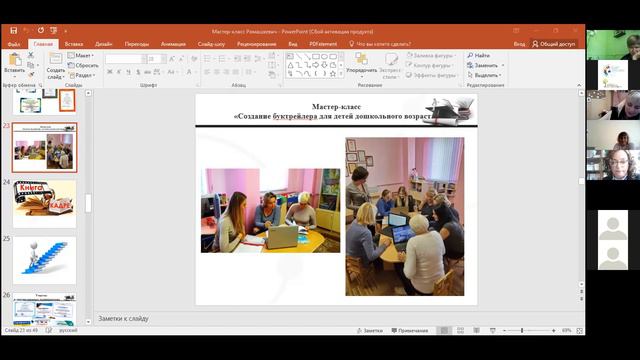Select the triangle shape in shapes gallery
Image resolution: width=640 pixels, height=360 pixels.
click(290, 65)
